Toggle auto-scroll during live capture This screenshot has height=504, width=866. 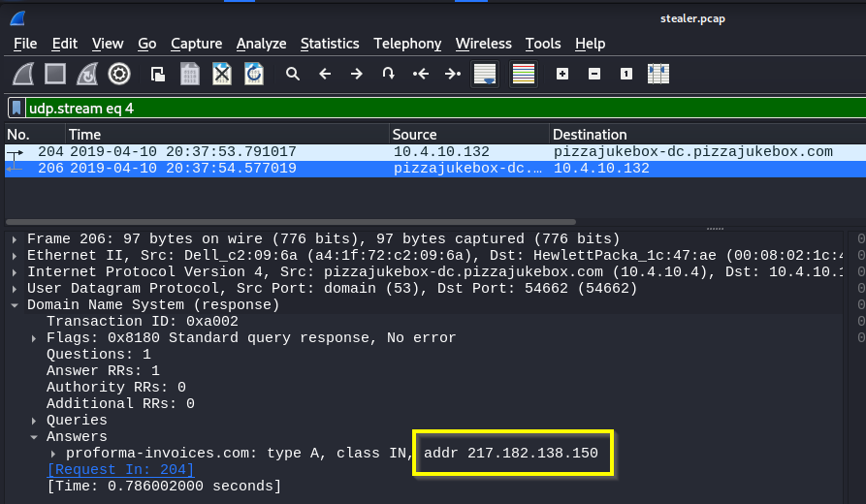pyautogui.click(x=485, y=74)
